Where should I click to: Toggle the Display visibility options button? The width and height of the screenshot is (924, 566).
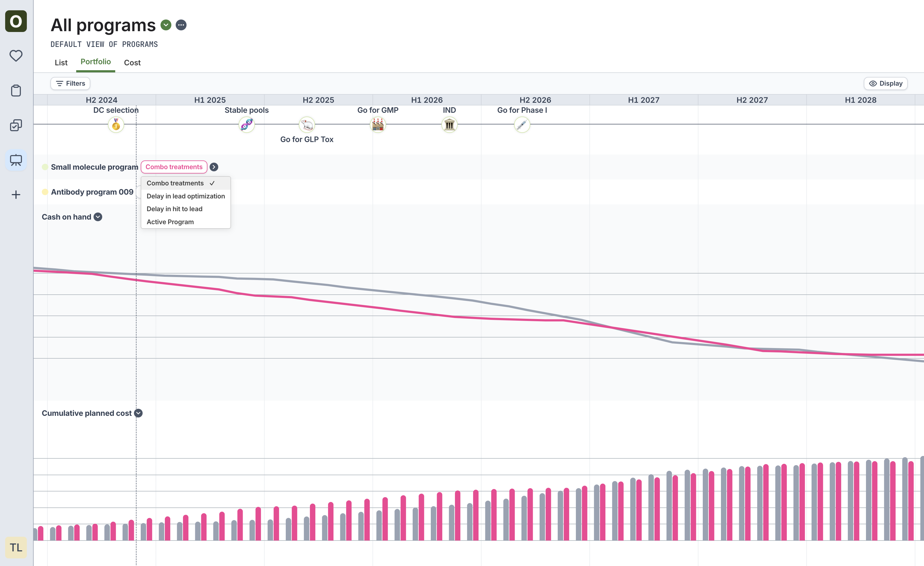[886, 83]
